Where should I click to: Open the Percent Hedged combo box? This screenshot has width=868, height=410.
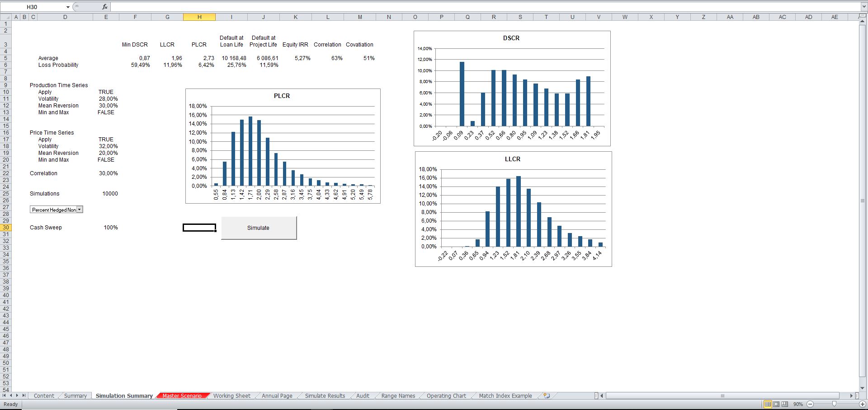[80, 210]
